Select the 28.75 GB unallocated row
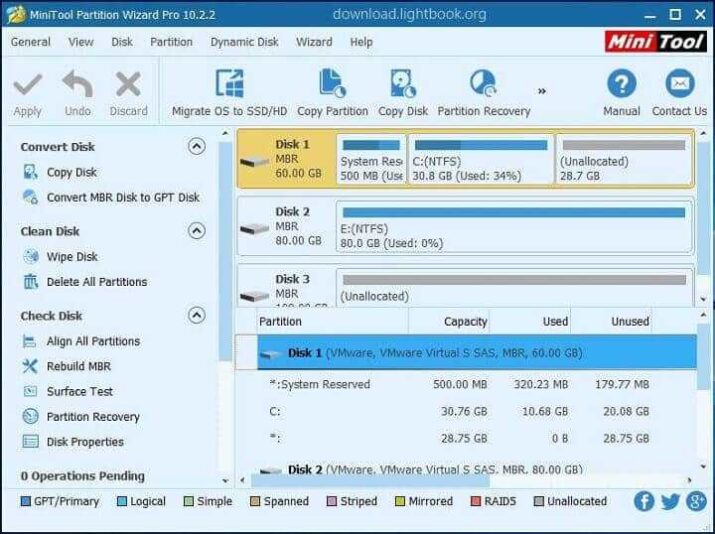Image resolution: width=715 pixels, height=534 pixels. (466, 438)
